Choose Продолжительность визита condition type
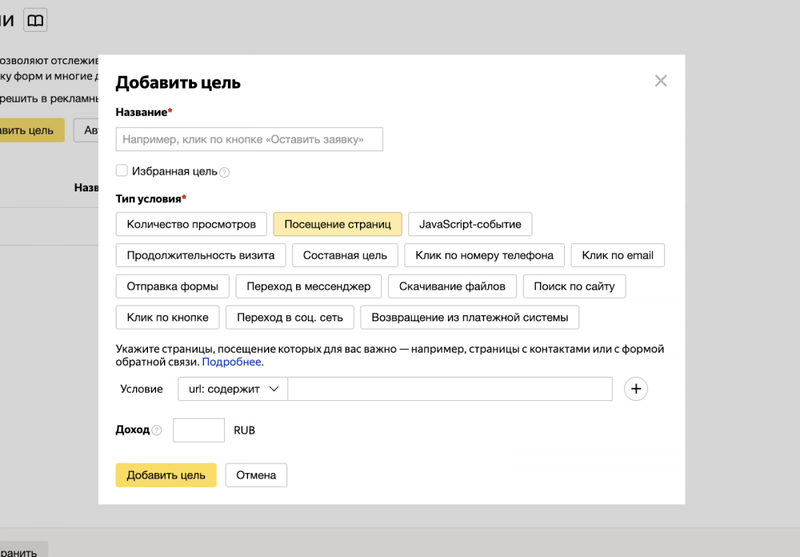This screenshot has width=800, height=557. click(201, 256)
